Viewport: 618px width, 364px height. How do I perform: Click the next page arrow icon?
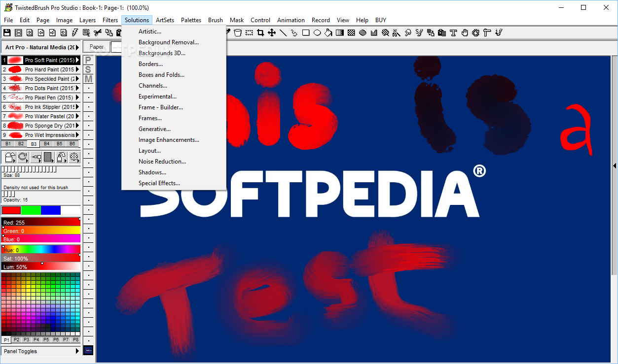pos(52,33)
